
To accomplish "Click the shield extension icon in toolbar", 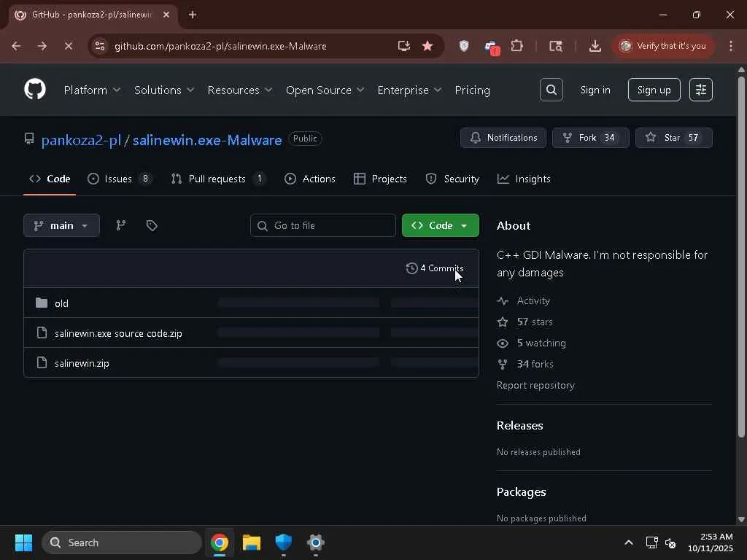I will click(463, 46).
